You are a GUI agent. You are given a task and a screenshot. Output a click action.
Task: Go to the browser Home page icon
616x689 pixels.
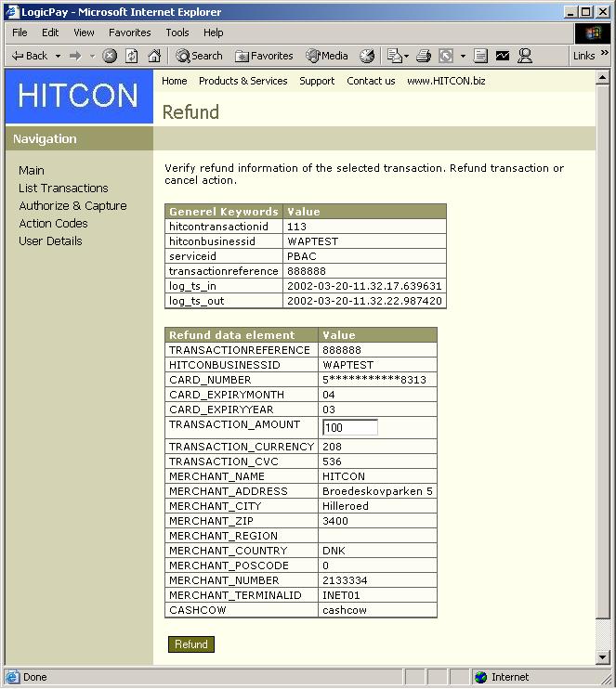pos(154,56)
